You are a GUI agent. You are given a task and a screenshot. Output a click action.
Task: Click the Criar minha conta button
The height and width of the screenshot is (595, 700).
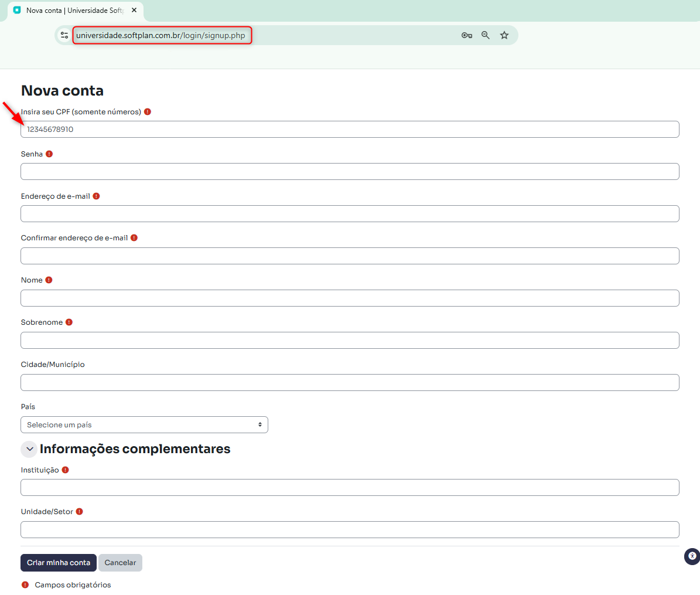tap(59, 563)
